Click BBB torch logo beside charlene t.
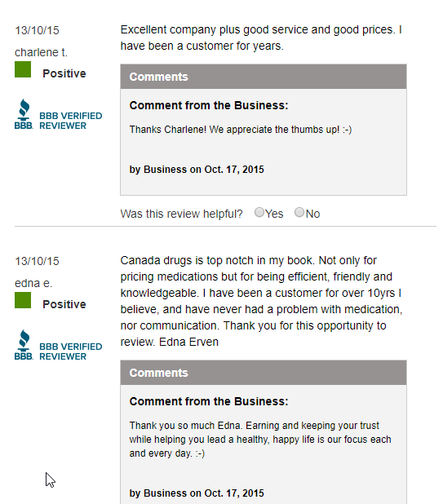The width and height of the screenshot is (443, 504). [24, 114]
